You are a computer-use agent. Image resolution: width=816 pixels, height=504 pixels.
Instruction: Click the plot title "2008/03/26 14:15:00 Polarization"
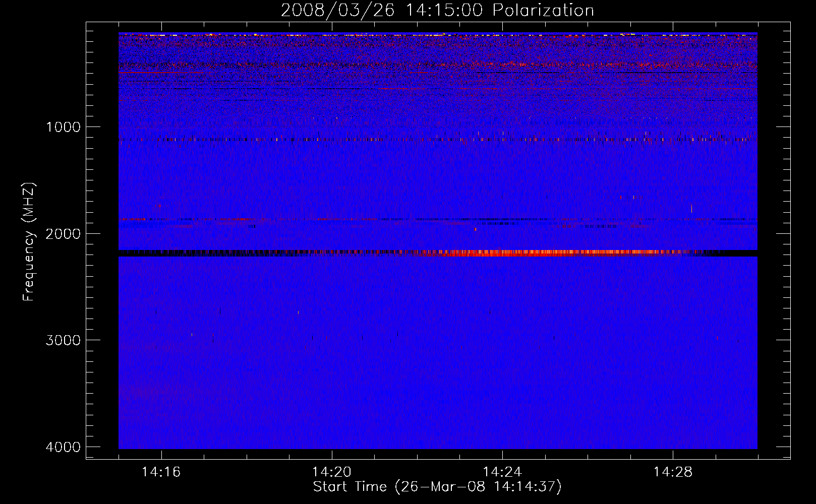[437, 11]
